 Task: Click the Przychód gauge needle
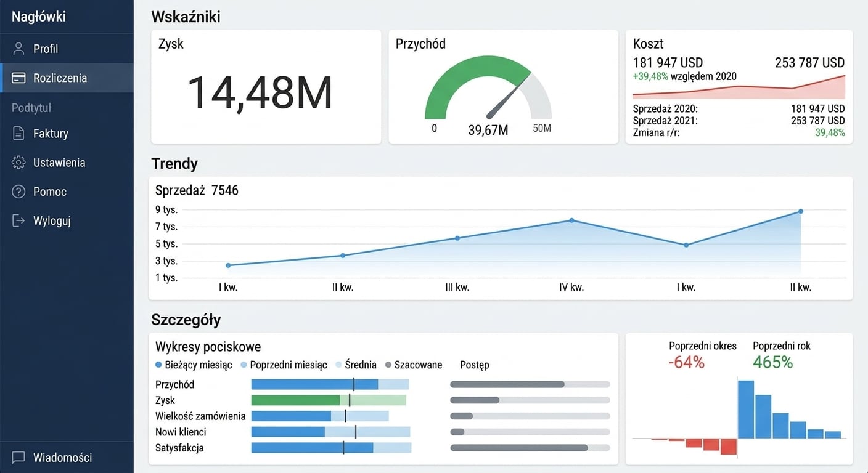[x=508, y=96]
